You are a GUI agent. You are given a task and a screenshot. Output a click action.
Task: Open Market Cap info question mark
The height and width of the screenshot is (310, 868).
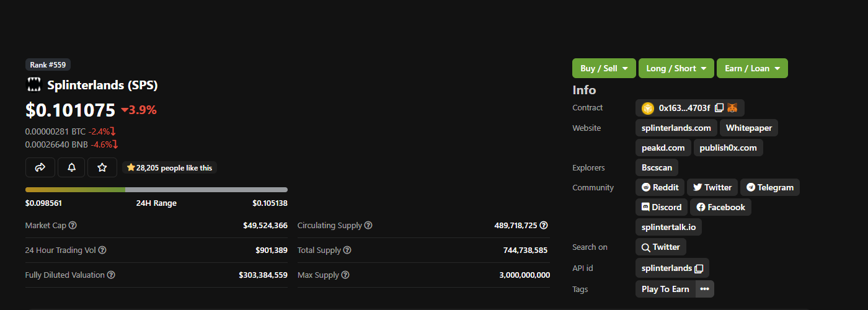pos(73,226)
